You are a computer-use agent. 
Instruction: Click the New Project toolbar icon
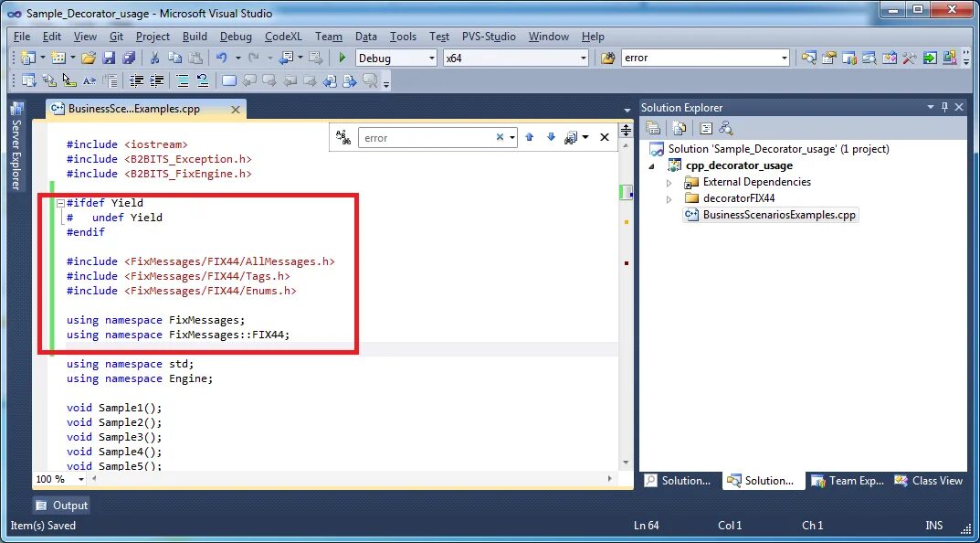click(x=27, y=59)
